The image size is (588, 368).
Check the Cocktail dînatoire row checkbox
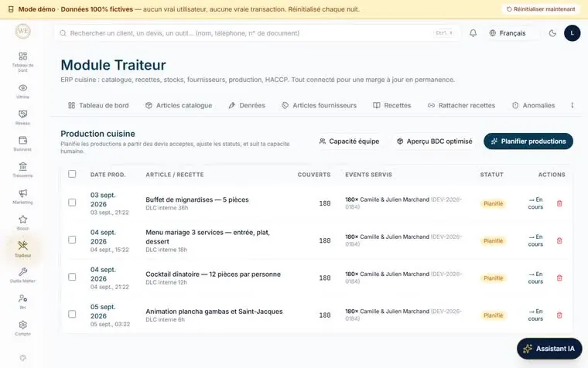(72, 277)
